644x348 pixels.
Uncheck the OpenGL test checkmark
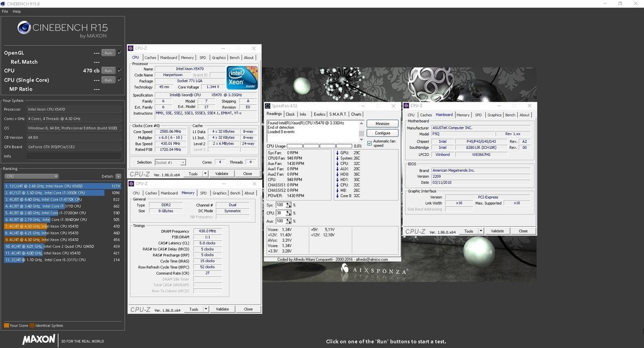120,53
